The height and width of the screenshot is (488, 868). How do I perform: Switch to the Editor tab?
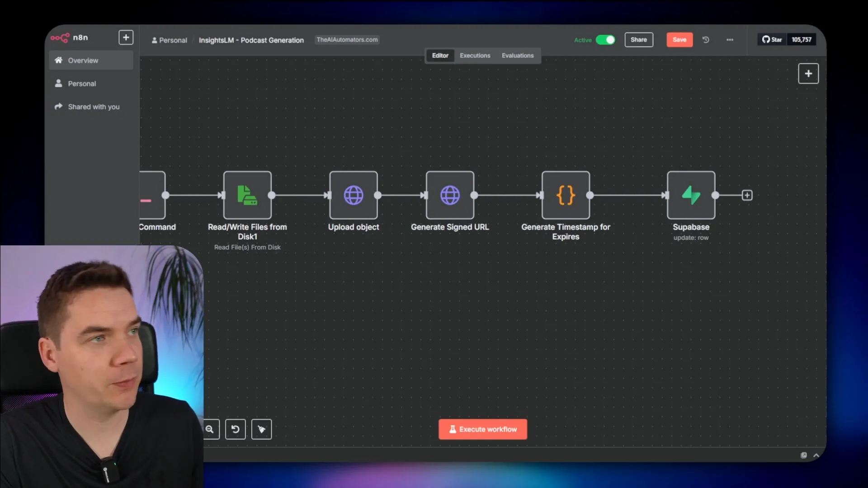[440, 56]
